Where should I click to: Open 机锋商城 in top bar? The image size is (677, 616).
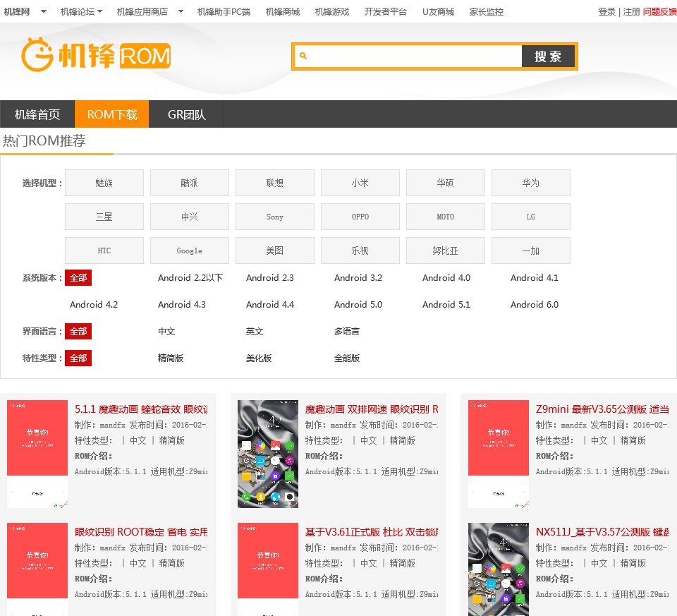[x=283, y=12]
